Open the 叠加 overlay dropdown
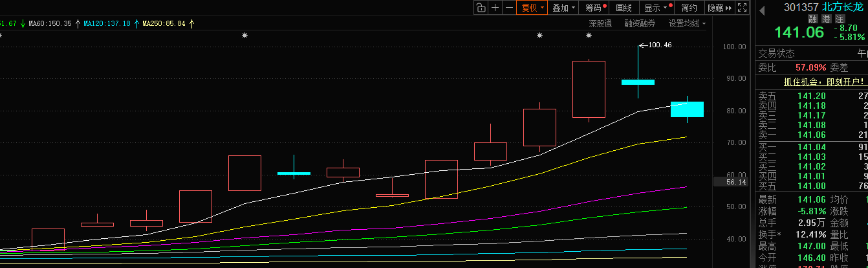868x268 pixels. coord(563,8)
